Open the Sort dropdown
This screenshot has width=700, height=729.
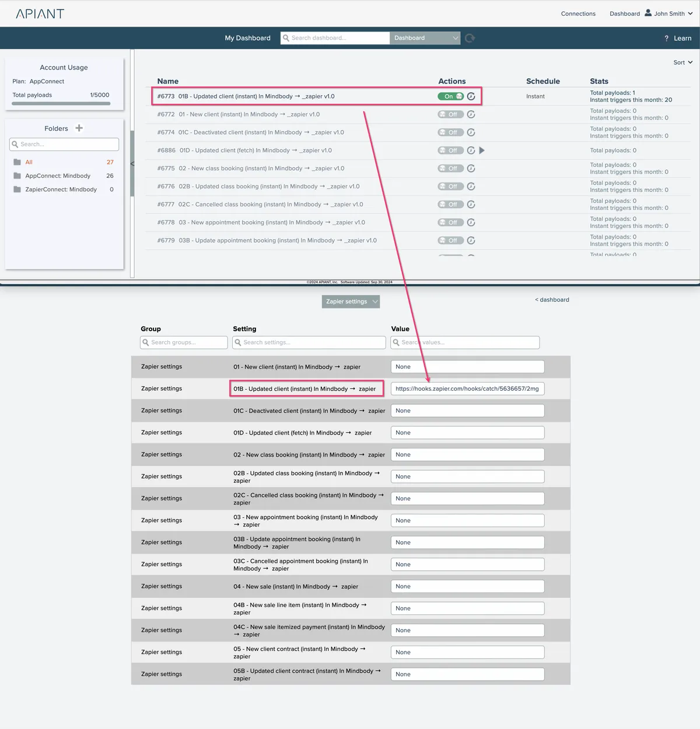(683, 62)
